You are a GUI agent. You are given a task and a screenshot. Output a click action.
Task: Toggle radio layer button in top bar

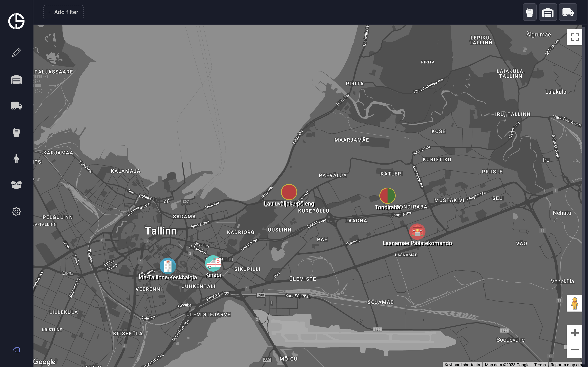pos(529,12)
